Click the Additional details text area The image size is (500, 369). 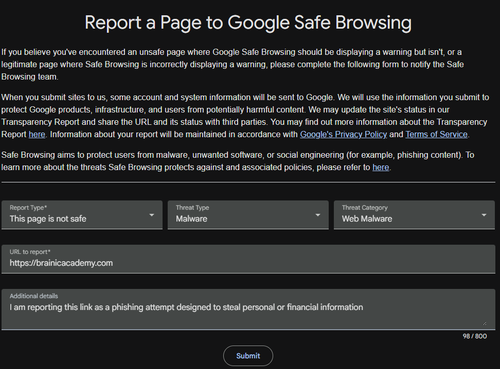[x=248, y=309]
